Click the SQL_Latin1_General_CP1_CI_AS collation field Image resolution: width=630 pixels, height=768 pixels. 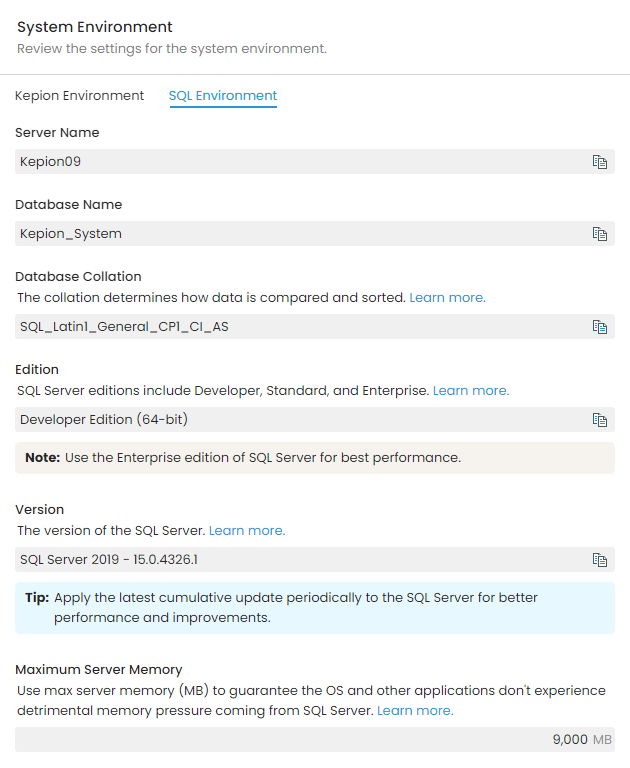[x=315, y=327]
